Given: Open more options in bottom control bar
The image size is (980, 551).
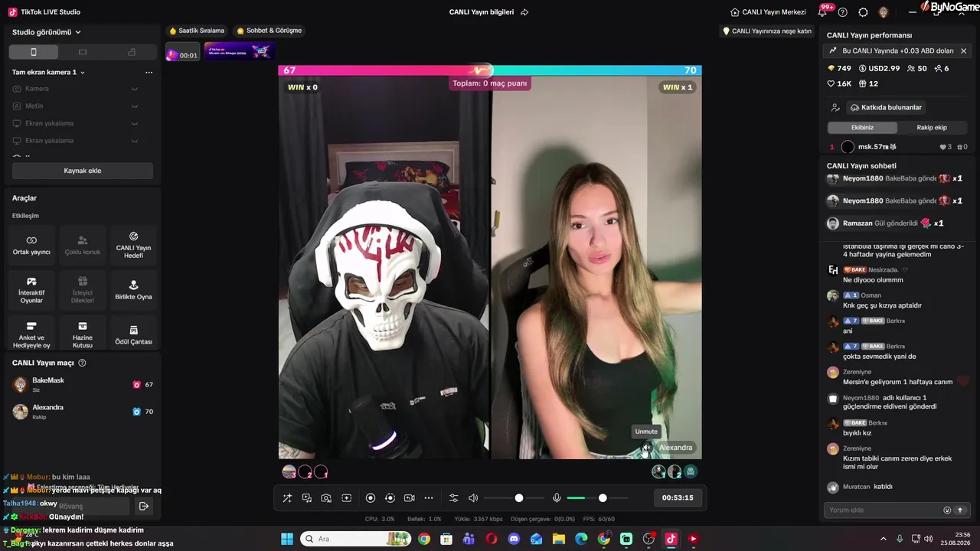Looking at the screenshot, I should (429, 498).
